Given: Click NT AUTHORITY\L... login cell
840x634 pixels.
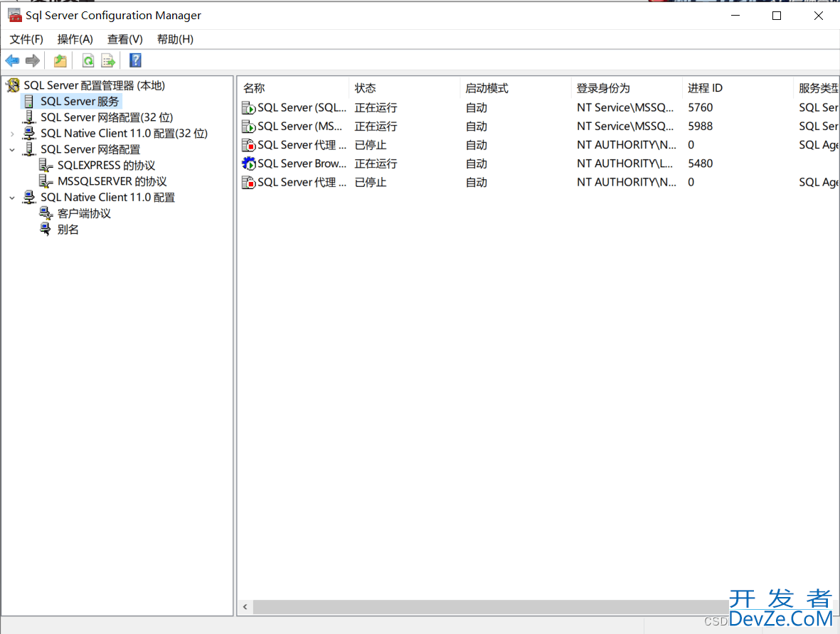Looking at the screenshot, I should click(624, 163).
